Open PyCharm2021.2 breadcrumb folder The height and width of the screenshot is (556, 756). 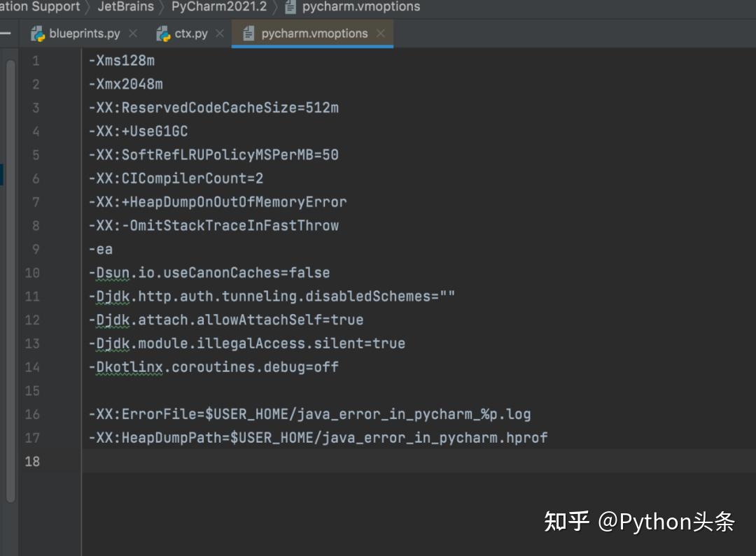tap(219, 6)
